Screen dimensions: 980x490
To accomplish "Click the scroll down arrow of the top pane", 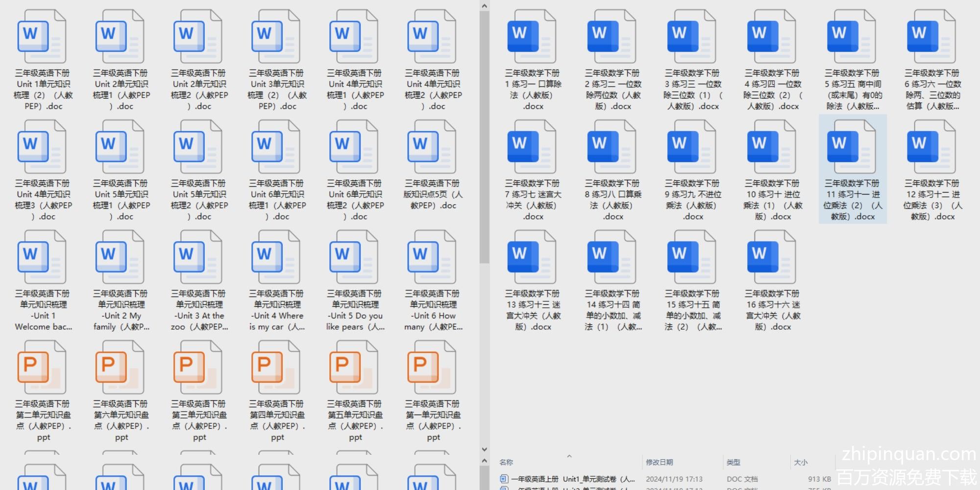I will point(484,449).
